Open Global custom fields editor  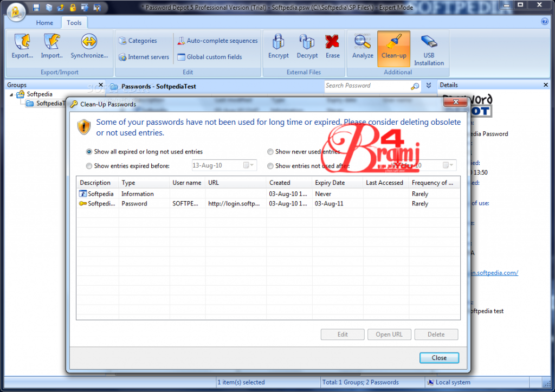[x=210, y=57]
